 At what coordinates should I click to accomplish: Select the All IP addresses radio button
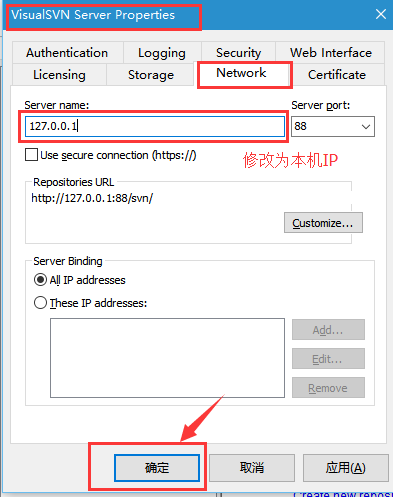[40, 280]
